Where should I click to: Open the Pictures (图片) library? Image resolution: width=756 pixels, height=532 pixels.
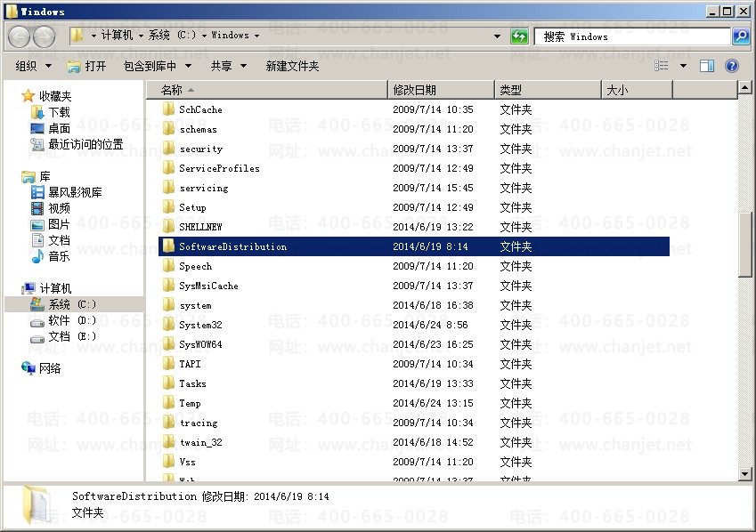[x=51, y=224]
